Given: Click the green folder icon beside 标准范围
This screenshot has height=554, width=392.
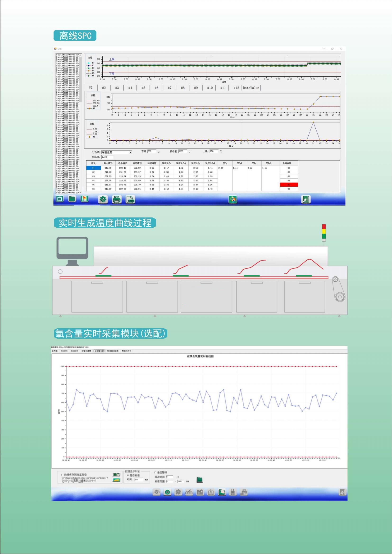Looking at the screenshot, I should [x=199, y=479].
